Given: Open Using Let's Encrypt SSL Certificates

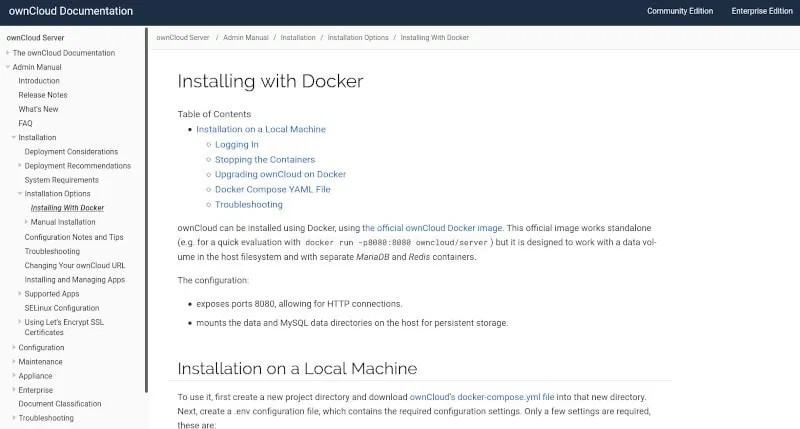Looking at the screenshot, I should pyautogui.click(x=64, y=327).
